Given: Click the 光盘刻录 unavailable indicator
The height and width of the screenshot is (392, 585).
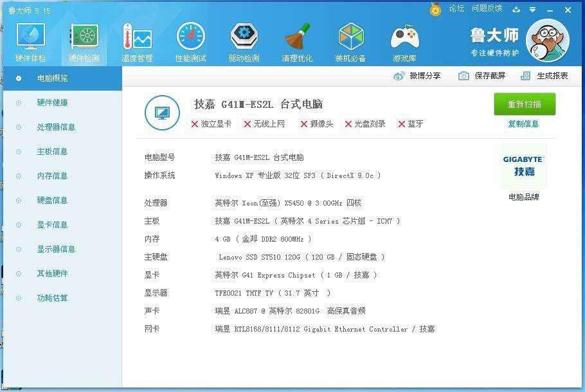Looking at the screenshot, I should [x=365, y=124].
